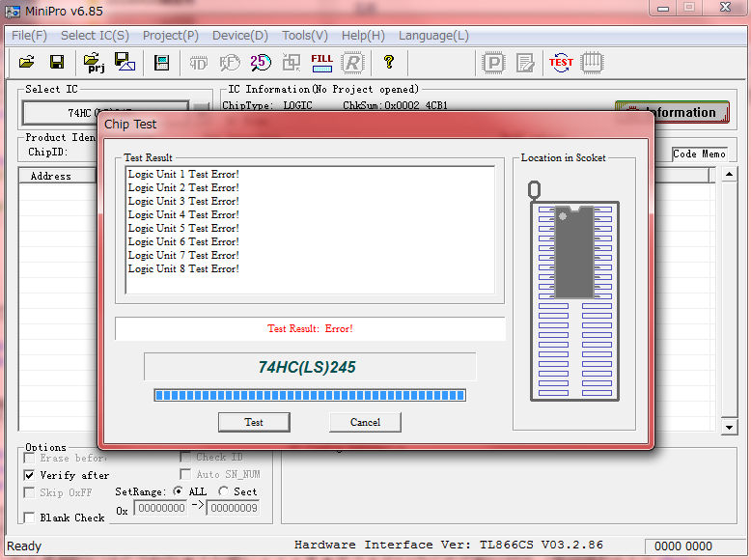
Task: Select 'Logic Unit 4 Test Error!' line
Action: (x=183, y=214)
